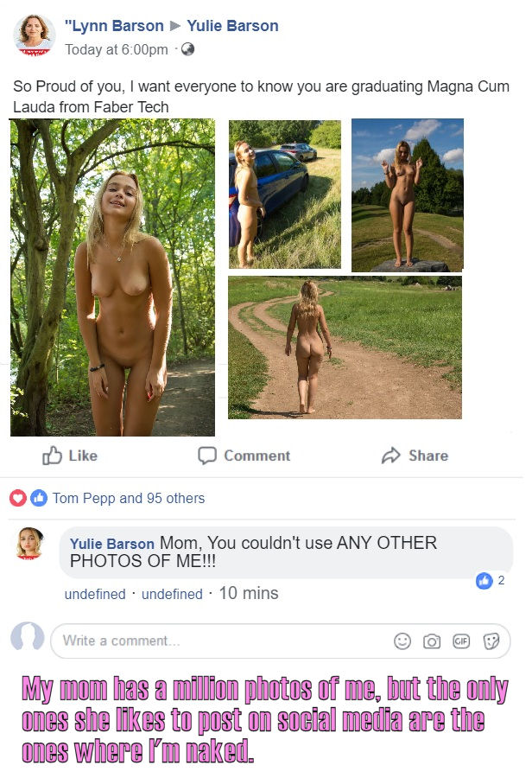Open Lynn Barson's profile name link

[x=114, y=26]
